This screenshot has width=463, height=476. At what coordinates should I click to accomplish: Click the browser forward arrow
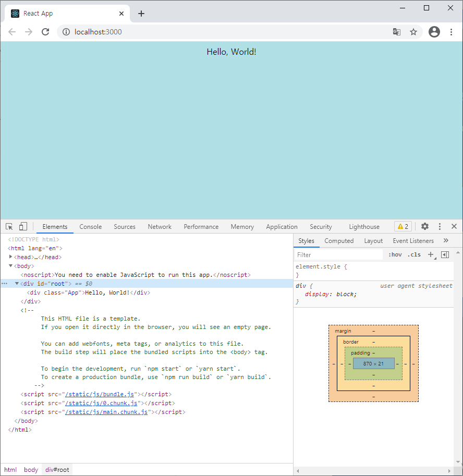29,32
